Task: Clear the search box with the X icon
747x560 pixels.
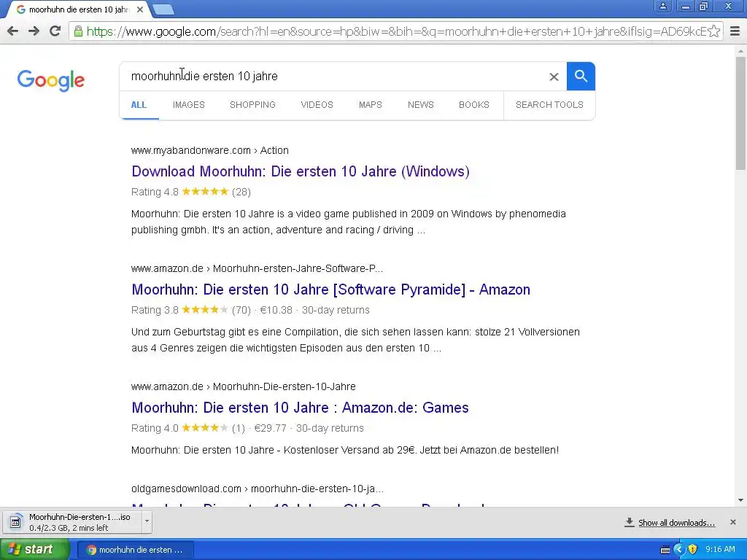Action: (x=554, y=77)
